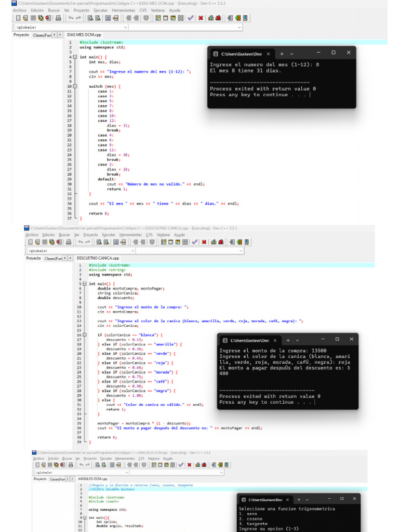Click Undo arrow in ANGULOS OCM window toolbar
The height and width of the screenshot is (532, 399).
tap(81, 465)
